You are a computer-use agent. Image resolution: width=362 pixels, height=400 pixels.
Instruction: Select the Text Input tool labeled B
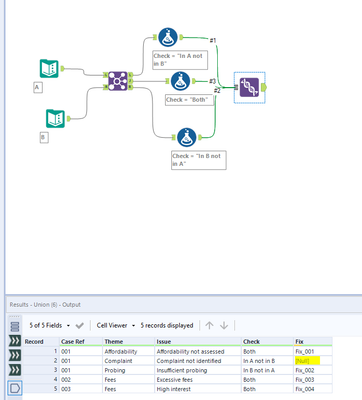[x=55, y=118]
